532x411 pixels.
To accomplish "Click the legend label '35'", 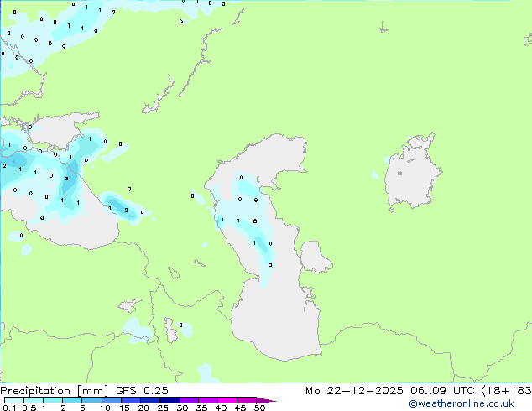I will pos(201,408).
